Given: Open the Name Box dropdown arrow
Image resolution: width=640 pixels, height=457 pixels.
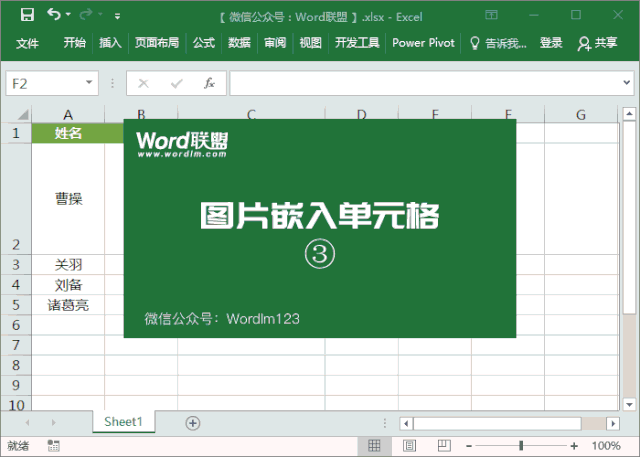Looking at the screenshot, I should (89, 83).
